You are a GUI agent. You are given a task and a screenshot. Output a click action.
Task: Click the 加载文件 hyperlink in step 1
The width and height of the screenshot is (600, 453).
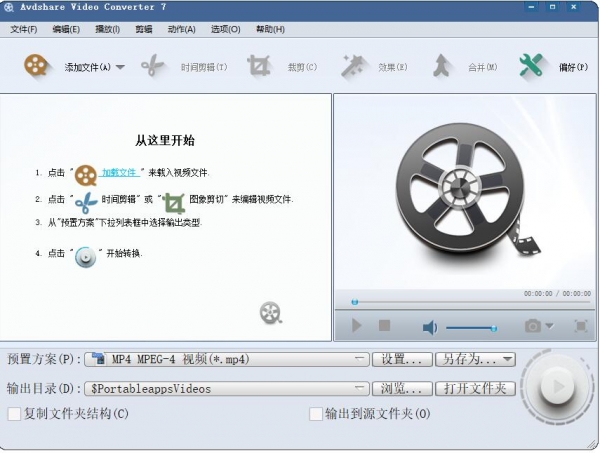pyautogui.click(x=119, y=173)
